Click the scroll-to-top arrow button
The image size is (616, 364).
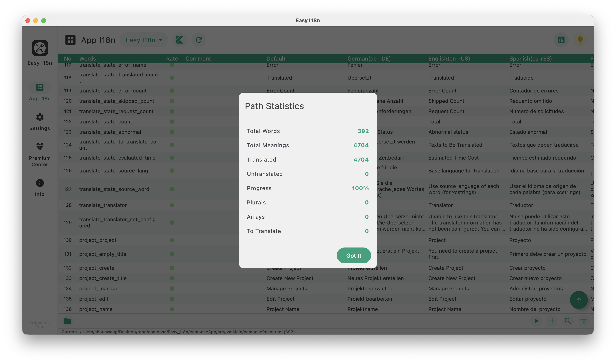[x=579, y=300]
